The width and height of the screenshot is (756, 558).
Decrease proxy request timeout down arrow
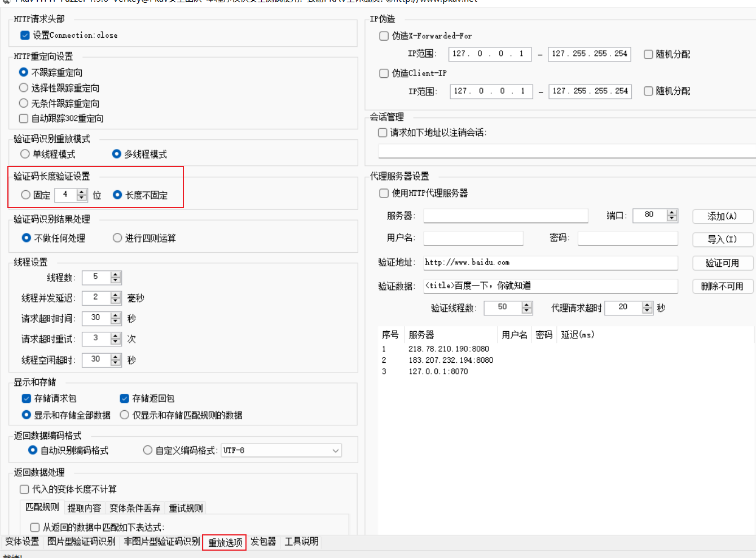point(647,311)
